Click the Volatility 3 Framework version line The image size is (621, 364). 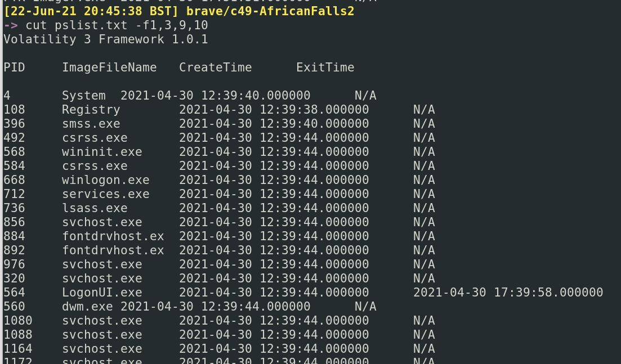click(105, 39)
